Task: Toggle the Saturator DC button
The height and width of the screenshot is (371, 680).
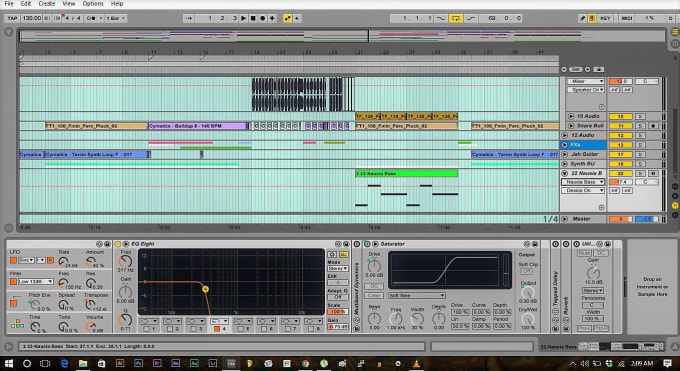Action: coord(374,286)
